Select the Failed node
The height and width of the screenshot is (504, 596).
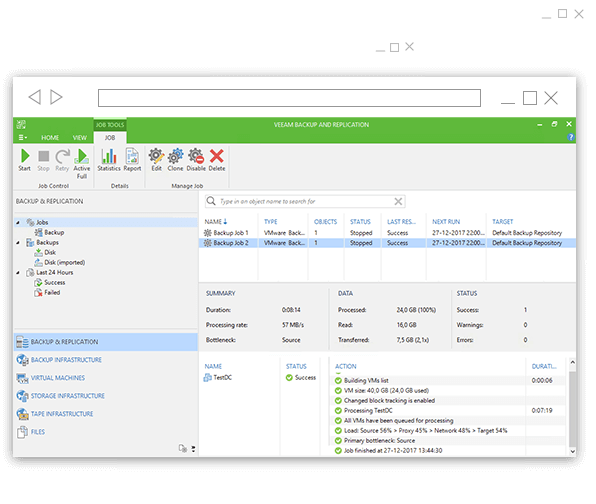pos(47,292)
